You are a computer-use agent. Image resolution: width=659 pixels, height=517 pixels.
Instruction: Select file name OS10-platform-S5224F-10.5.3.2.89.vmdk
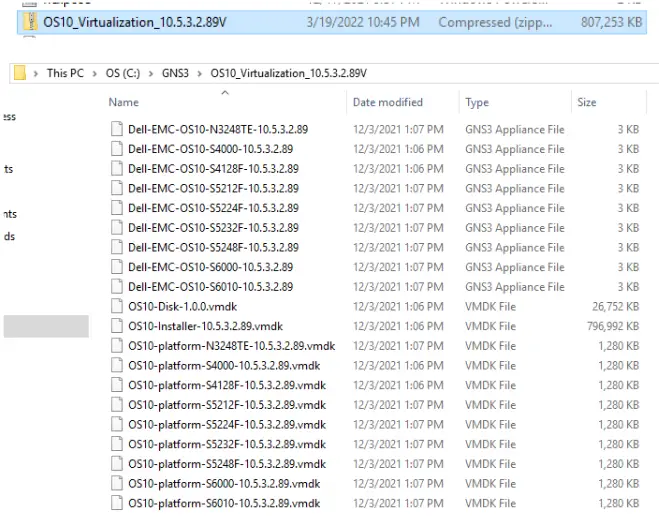click(x=227, y=425)
